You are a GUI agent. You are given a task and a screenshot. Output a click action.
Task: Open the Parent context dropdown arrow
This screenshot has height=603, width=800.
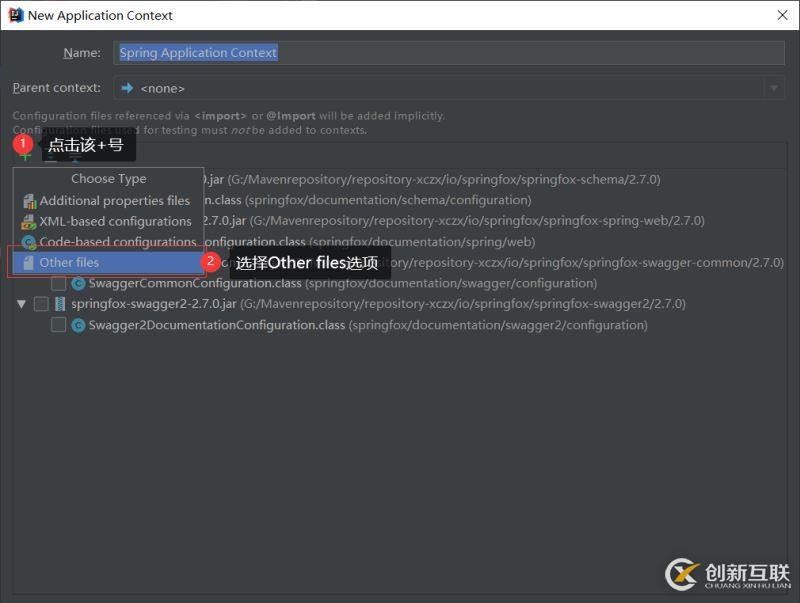point(774,88)
